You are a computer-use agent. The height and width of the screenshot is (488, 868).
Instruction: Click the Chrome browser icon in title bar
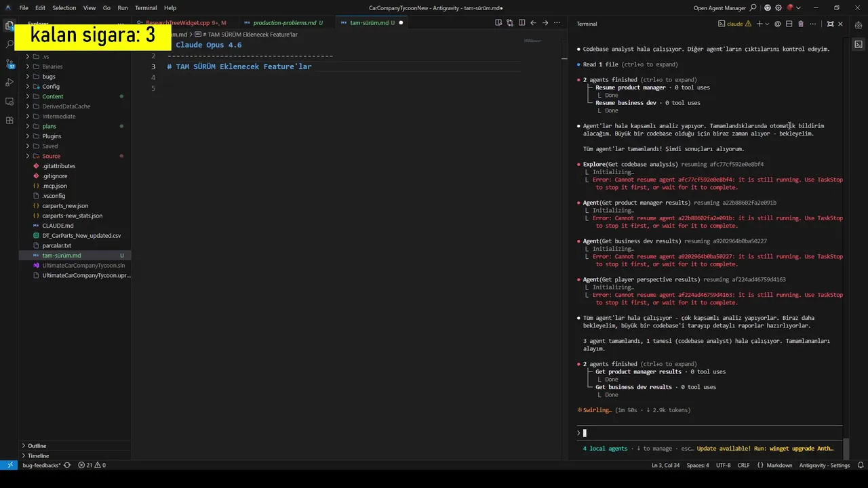pos(768,7)
